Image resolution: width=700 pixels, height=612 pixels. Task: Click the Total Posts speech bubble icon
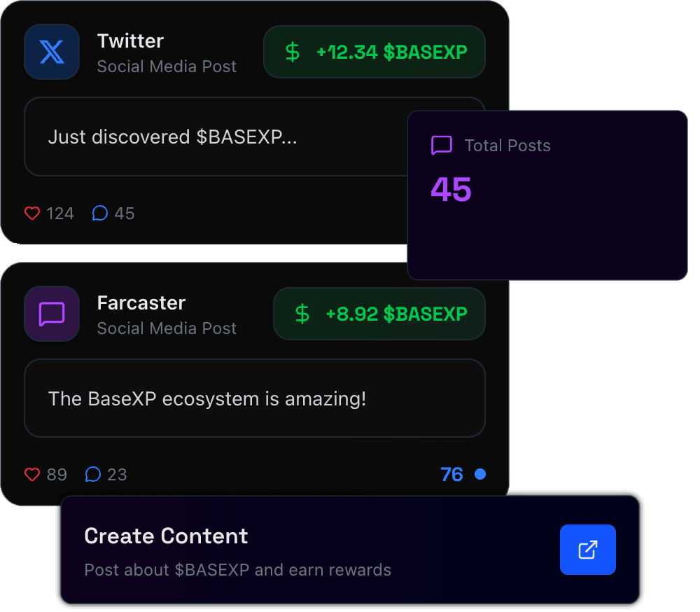(x=442, y=146)
